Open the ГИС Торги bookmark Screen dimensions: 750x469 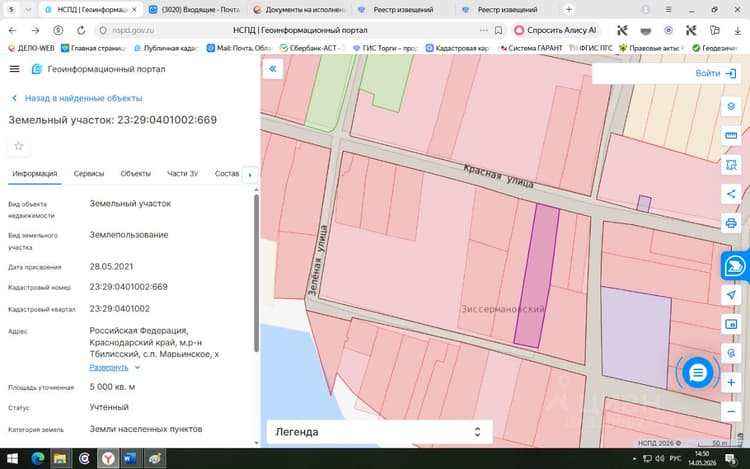[x=386, y=48]
